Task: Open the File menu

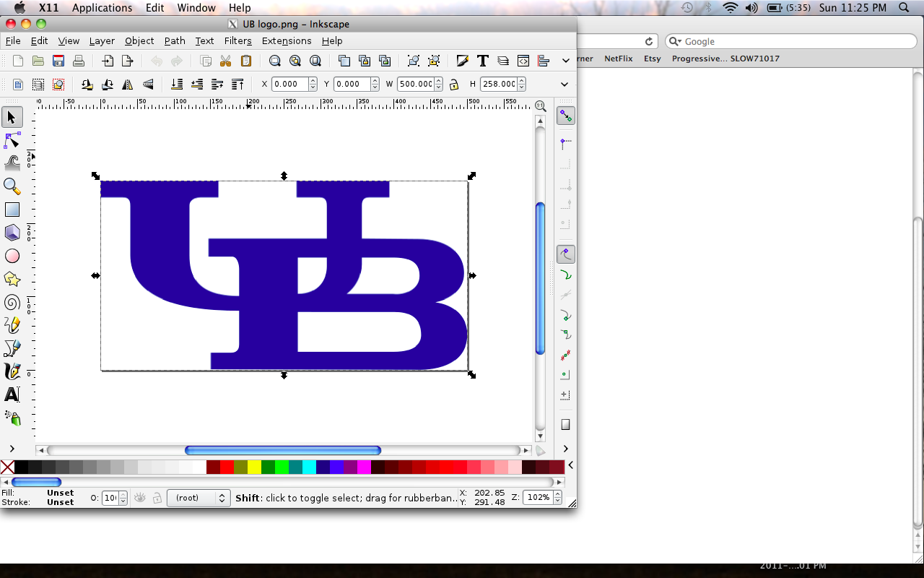Action: (13, 41)
